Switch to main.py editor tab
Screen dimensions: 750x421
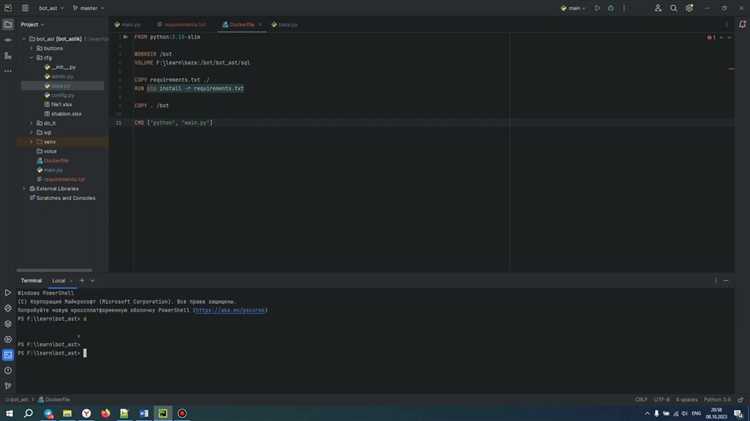(128, 24)
